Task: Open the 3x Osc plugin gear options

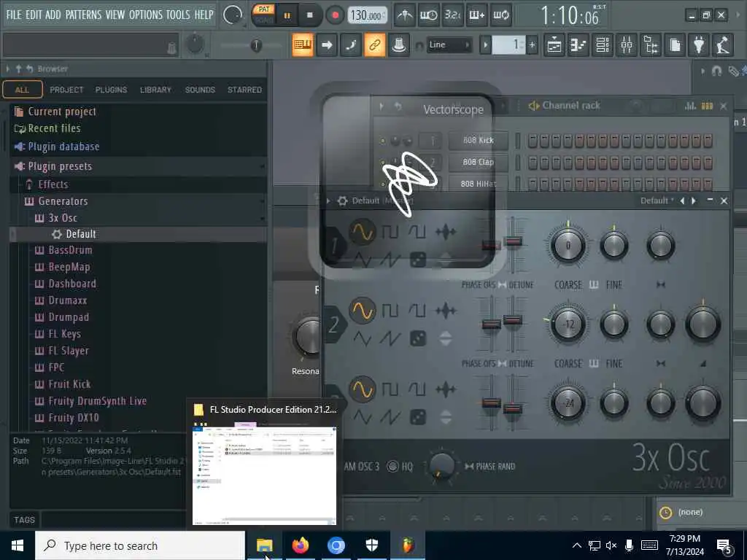Action: 342,201
